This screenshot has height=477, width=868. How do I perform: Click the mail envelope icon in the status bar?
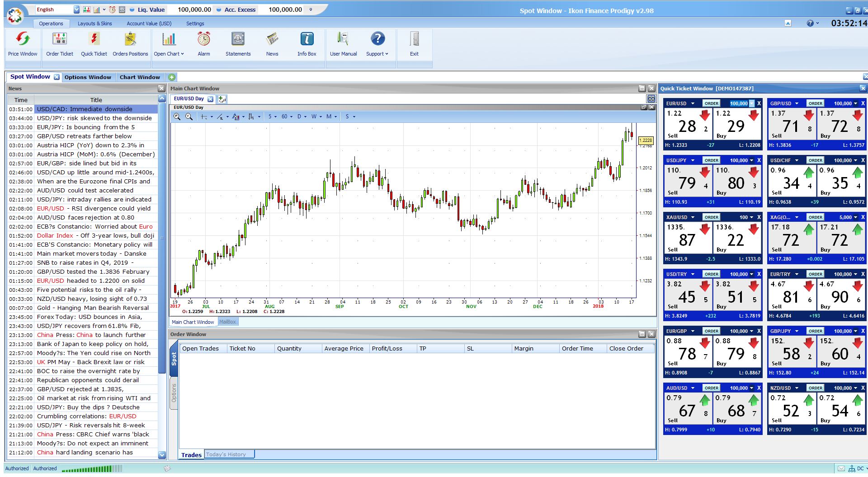pos(841,468)
